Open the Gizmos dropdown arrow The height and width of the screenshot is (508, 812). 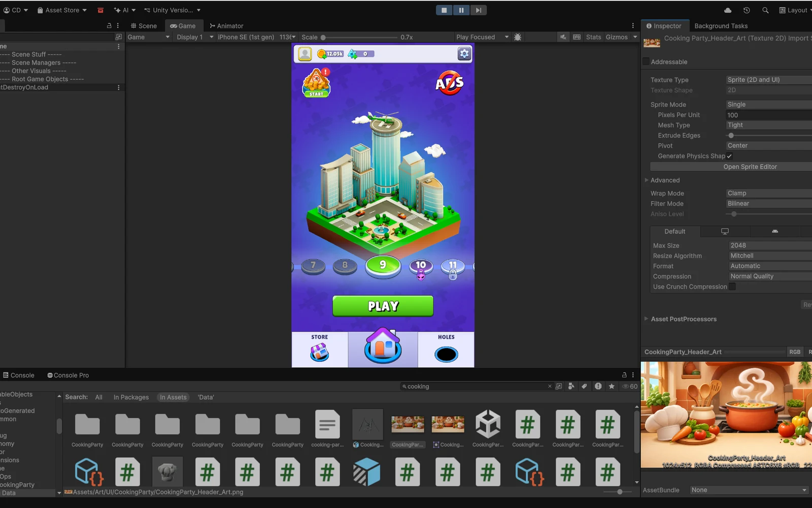(x=635, y=37)
